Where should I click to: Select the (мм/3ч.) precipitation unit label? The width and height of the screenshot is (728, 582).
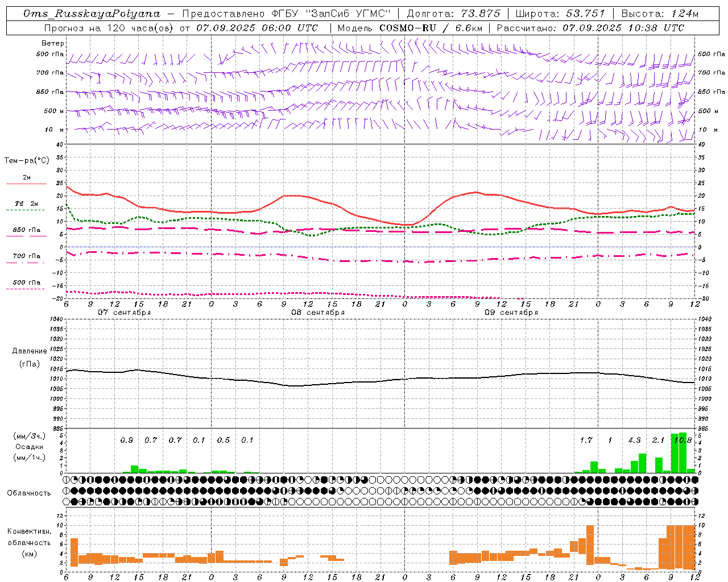29,436
